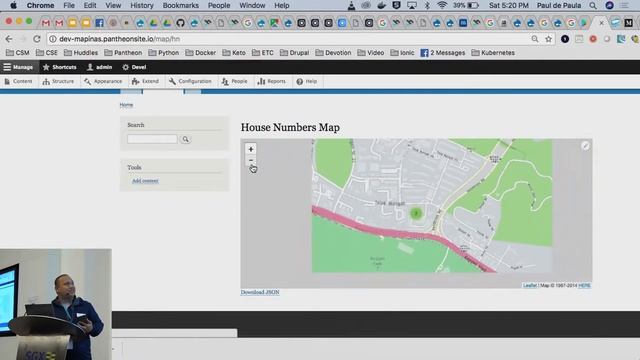
Task: Open the Leaflet attribution link
Action: (x=530, y=285)
